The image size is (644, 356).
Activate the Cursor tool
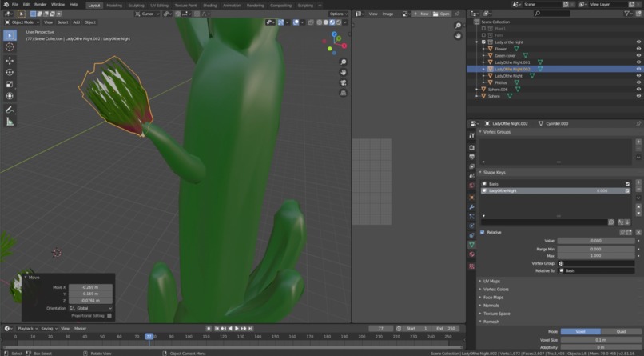click(x=10, y=47)
